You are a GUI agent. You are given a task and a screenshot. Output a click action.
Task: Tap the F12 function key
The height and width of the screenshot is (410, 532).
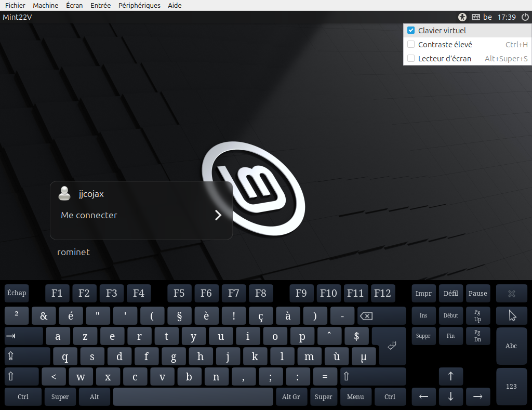click(383, 293)
